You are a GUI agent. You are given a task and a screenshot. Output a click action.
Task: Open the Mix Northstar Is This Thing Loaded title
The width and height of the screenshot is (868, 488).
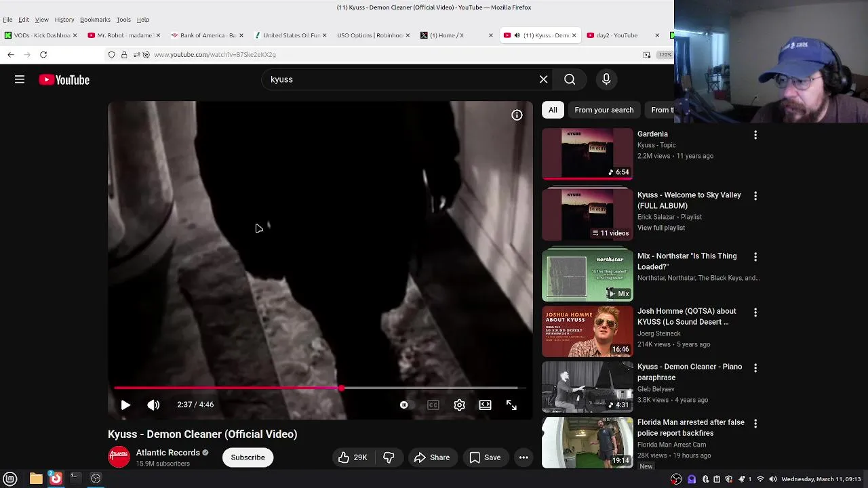coord(687,261)
